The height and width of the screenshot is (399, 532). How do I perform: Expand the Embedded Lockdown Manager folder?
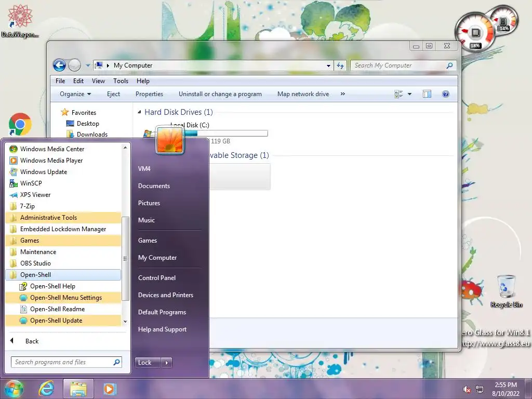tap(63, 229)
